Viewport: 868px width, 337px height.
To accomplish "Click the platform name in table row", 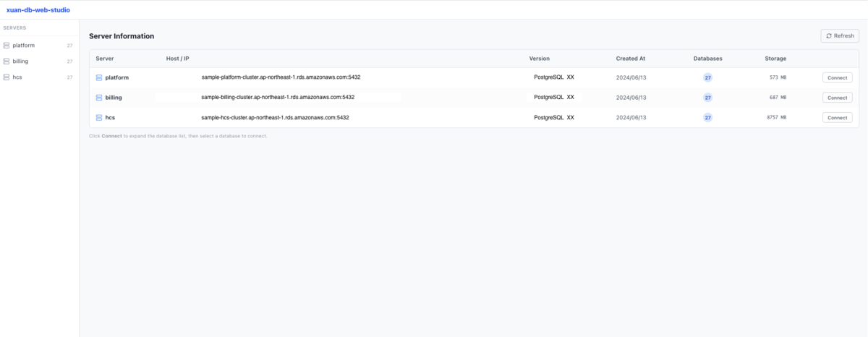I will point(116,77).
